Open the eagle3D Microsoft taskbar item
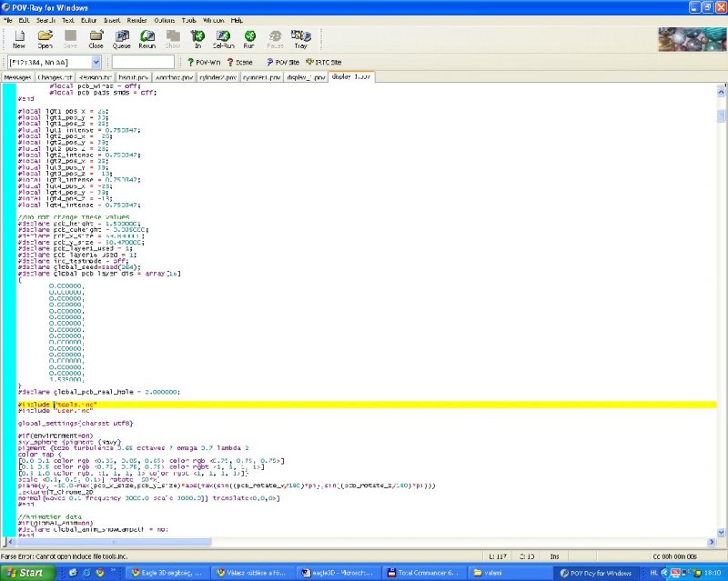Image resolution: width=728 pixels, height=581 pixels. [339, 573]
